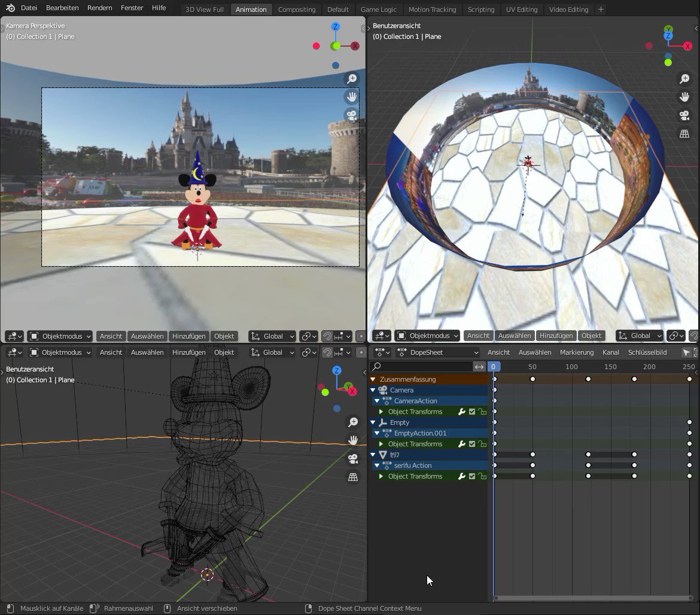Click the Empty object axes icon in channel list
The image size is (700, 615).
tap(382, 422)
